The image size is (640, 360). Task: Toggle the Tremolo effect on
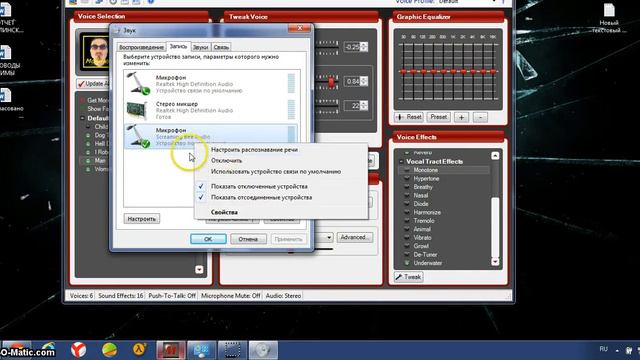(x=407, y=221)
